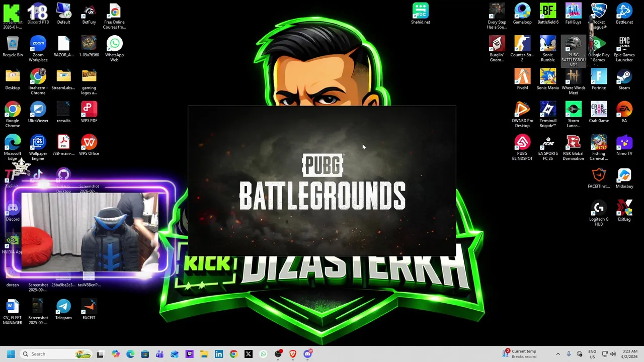
Task: Click the webcam overlay thumbnail
Action: pyautogui.click(x=90, y=232)
